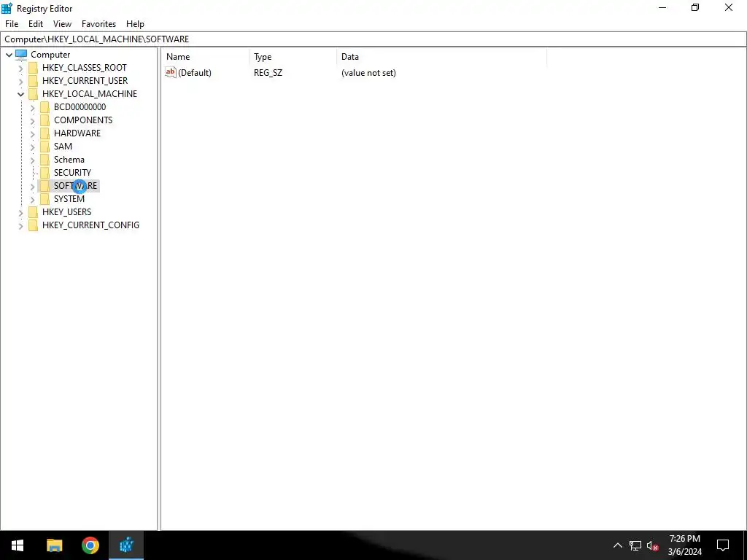747x560 pixels.
Task: Open the Edit menu
Action: tap(36, 24)
